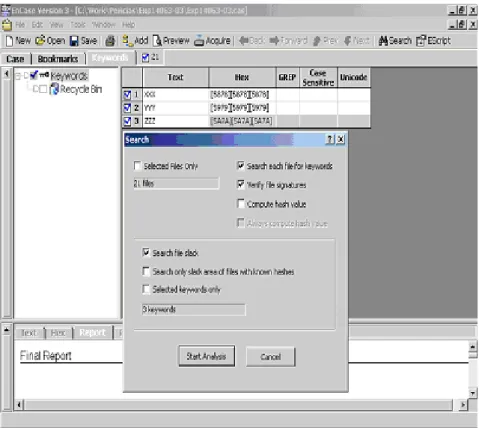Add evidence with the Add icon
The image size is (479, 428).
(127, 41)
